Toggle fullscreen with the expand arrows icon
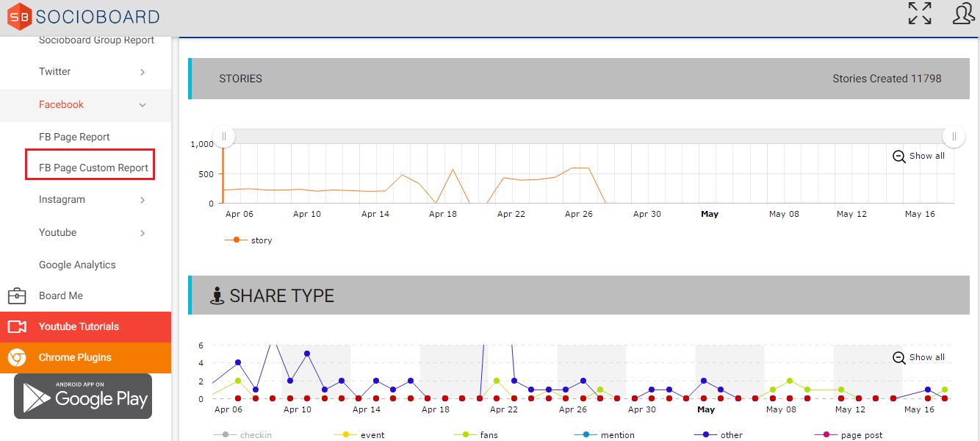Viewport: 980px width, 441px height. (x=920, y=13)
